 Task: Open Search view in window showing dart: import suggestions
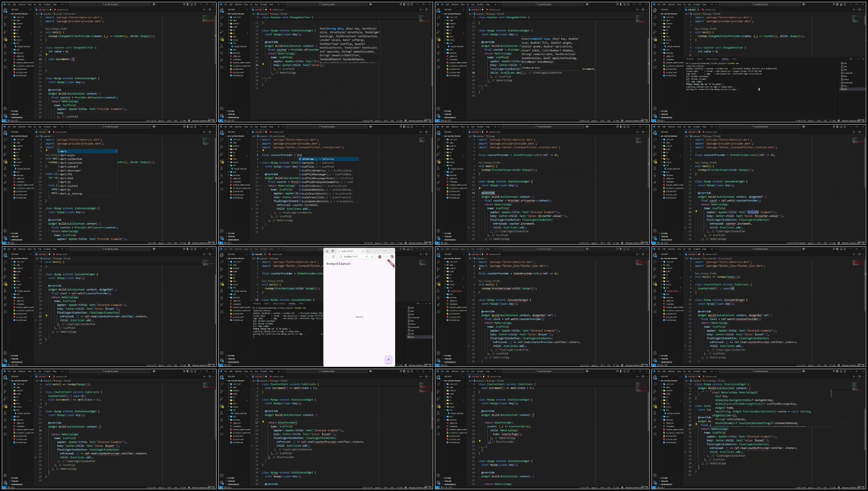5,139
